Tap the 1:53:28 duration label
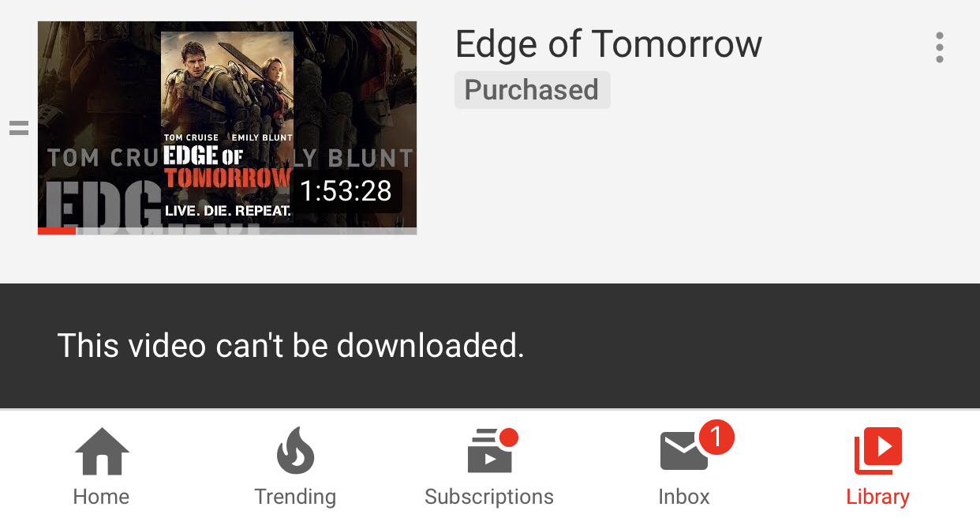 346,191
